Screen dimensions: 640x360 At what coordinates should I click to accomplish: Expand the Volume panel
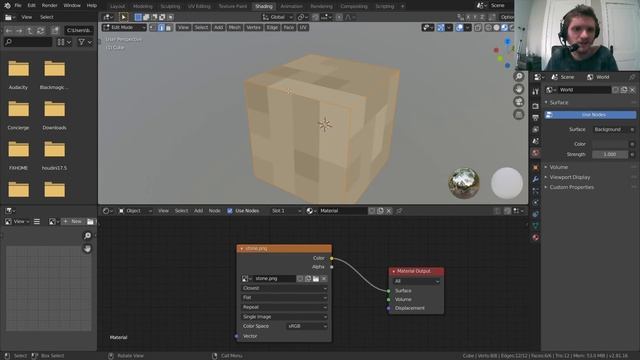tap(558, 167)
